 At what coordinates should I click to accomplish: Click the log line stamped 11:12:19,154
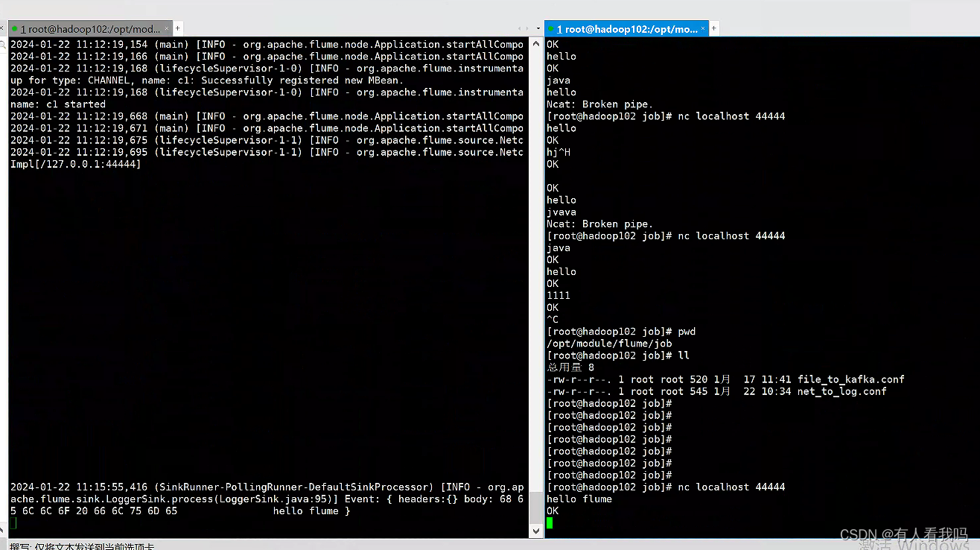click(267, 45)
